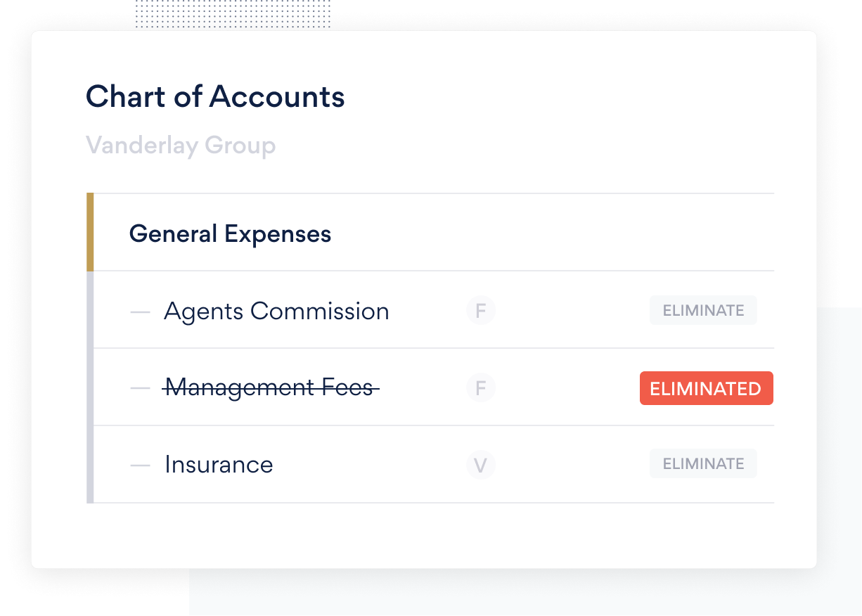Viewport: 862px width, 616px height.
Task: Select the dash marker beside Management Fees
Action: [x=140, y=387]
